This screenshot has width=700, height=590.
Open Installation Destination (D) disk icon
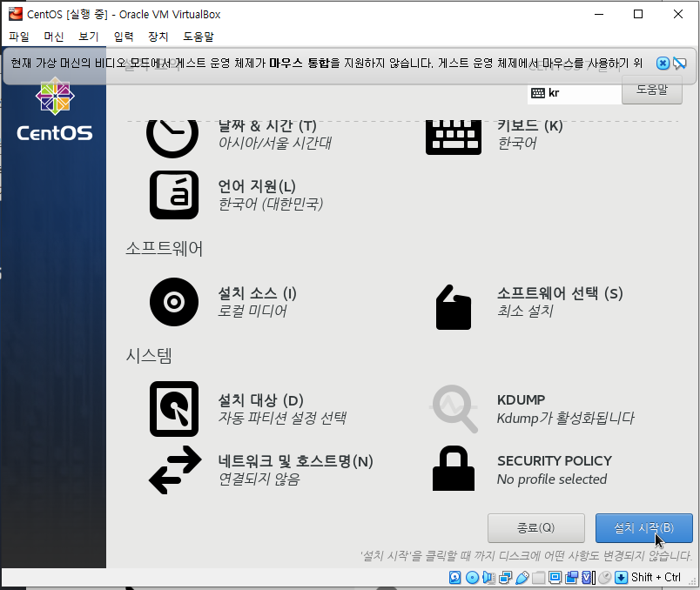174,409
